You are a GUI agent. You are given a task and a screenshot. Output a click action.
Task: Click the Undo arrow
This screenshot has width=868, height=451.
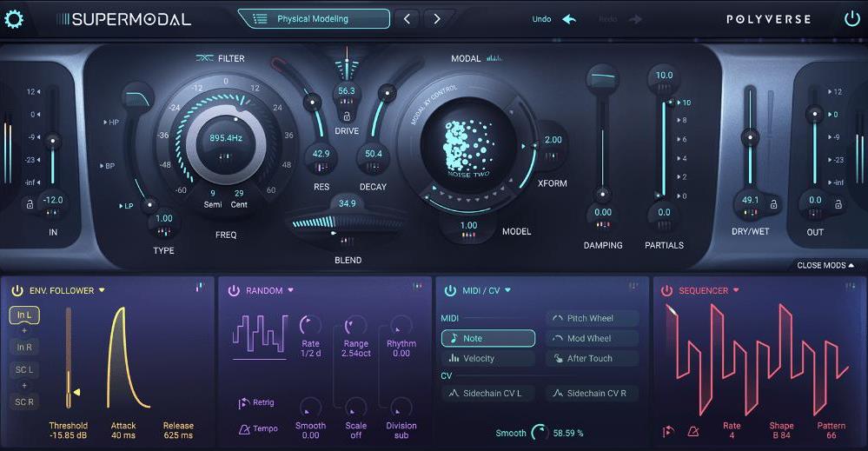569,19
